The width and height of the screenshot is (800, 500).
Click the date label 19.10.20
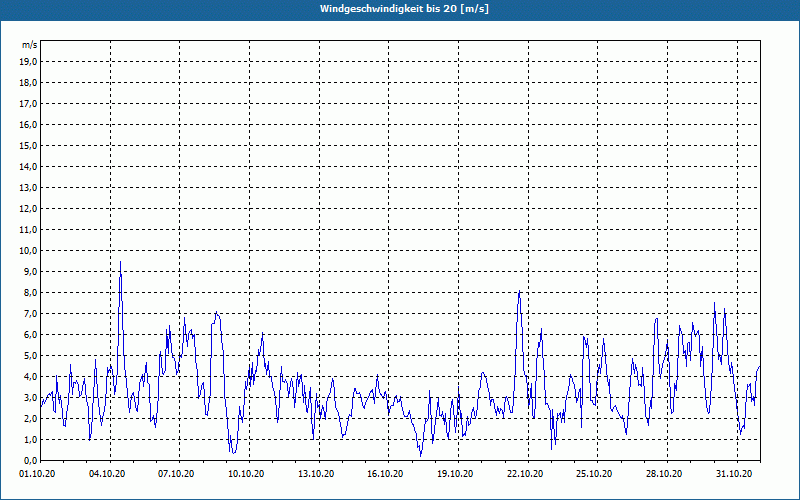click(x=455, y=474)
